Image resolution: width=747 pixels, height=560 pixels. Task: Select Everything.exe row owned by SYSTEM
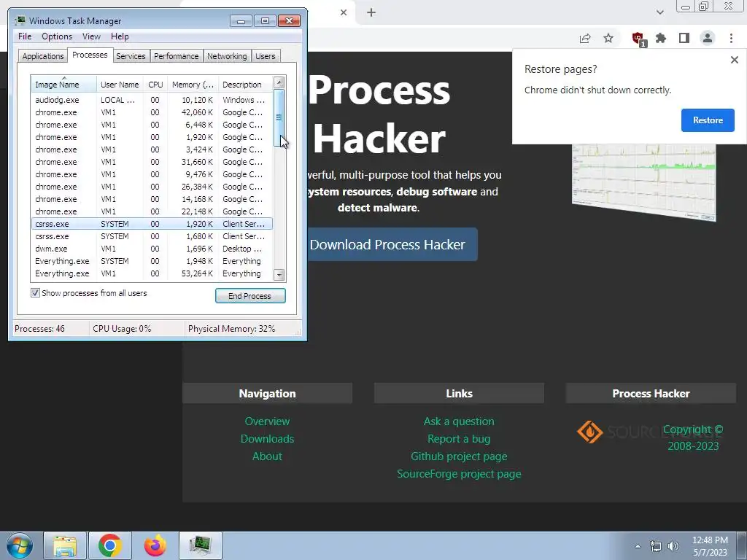tap(152, 261)
